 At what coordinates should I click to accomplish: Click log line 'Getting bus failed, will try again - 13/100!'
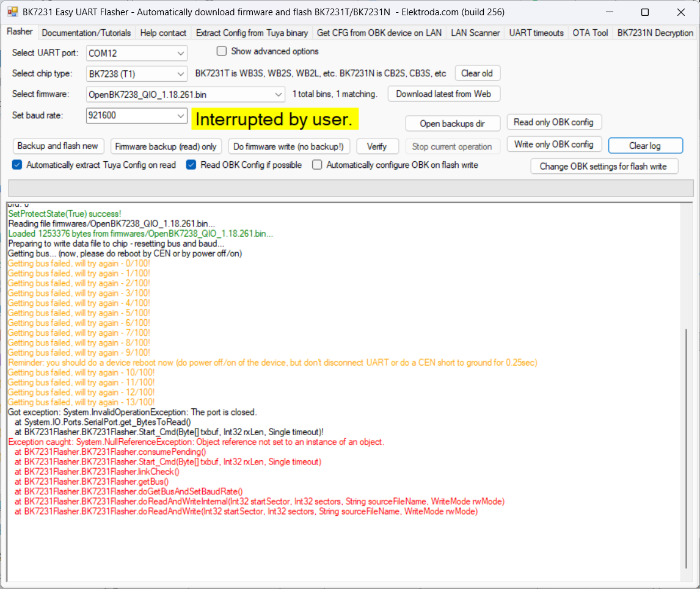click(x=81, y=402)
